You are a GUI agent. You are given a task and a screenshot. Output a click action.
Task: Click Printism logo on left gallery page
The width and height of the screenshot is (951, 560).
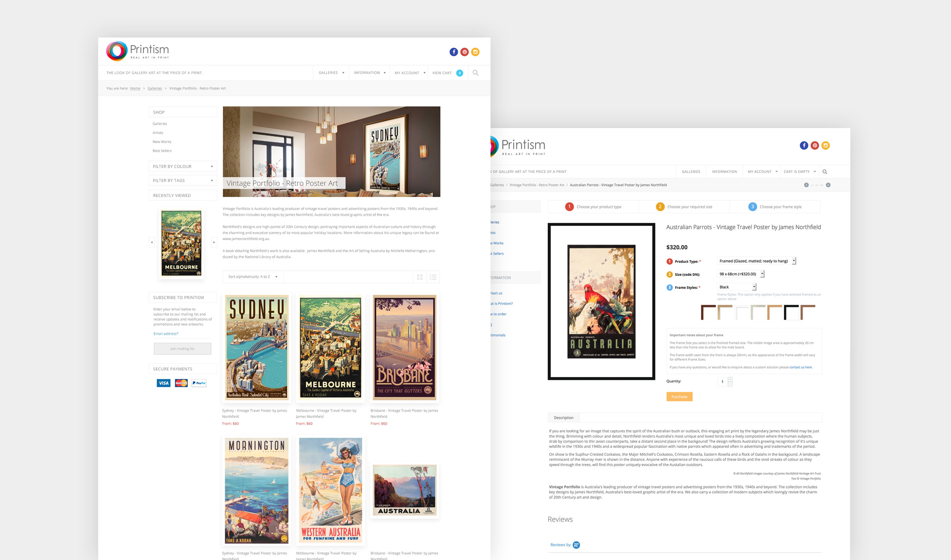pyautogui.click(x=137, y=51)
